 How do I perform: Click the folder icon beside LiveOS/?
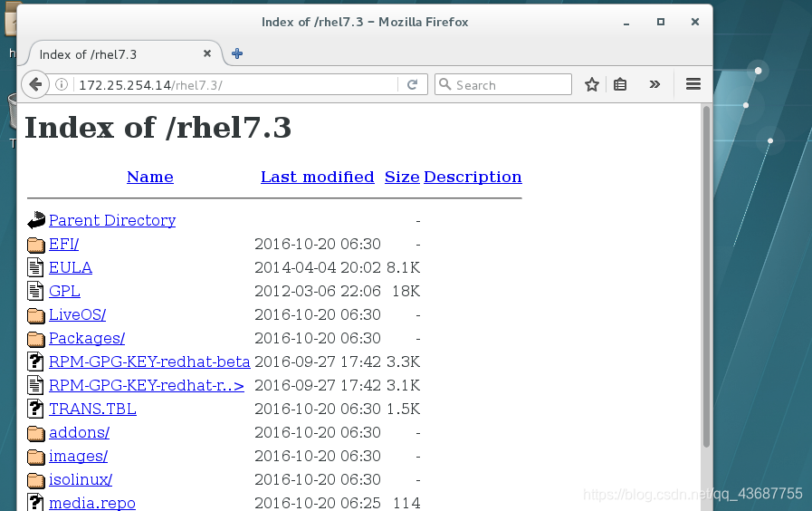tap(35, 315)
